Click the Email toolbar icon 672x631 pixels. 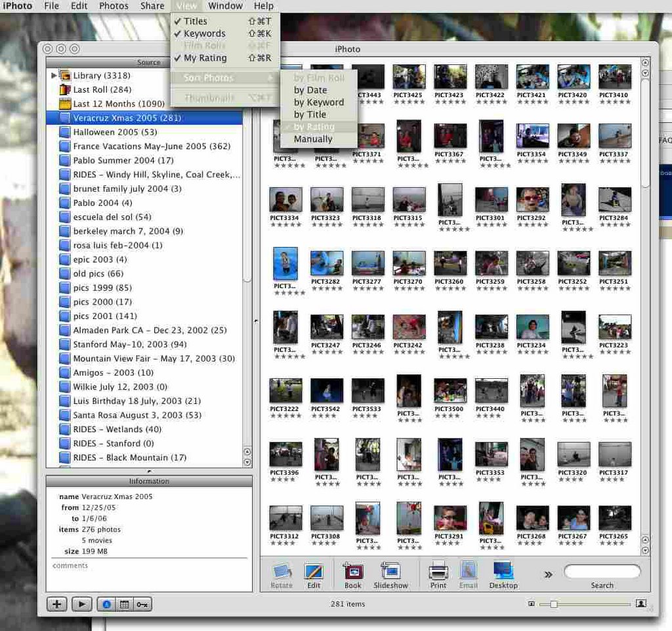click(x=468, y=575)
